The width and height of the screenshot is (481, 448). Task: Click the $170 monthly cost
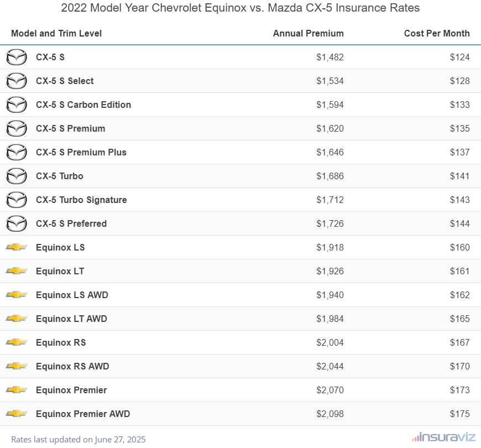click(460, 366)
